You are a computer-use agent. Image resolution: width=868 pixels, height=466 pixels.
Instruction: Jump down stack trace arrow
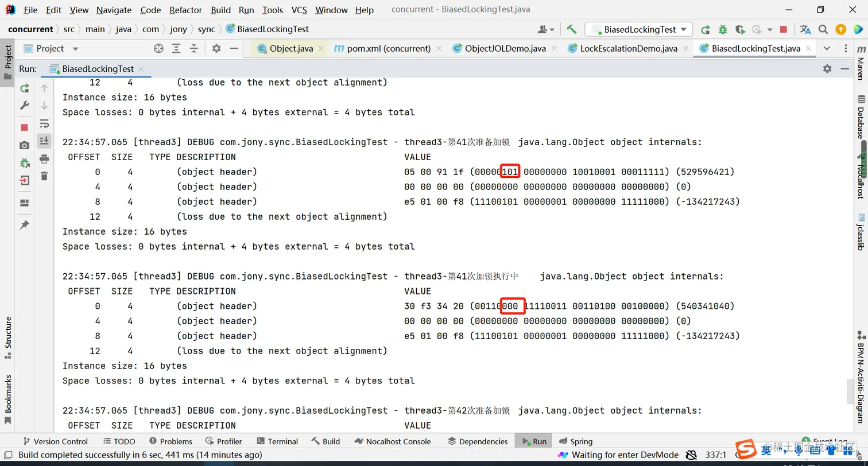(44, 106)
